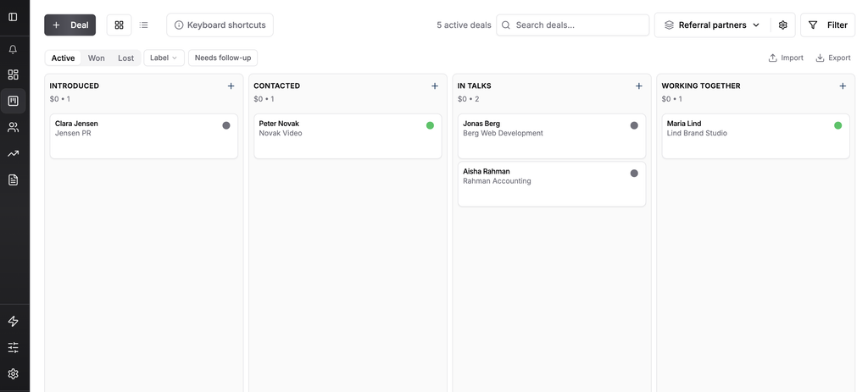Open the Filter panel

pos(827,25)
